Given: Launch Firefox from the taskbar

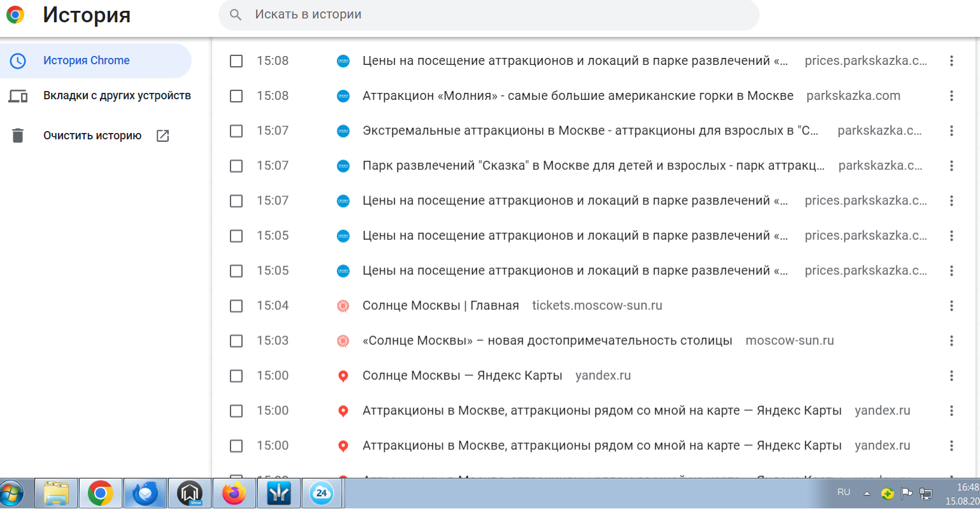Looking at the screenshot, I should [234, 494].
